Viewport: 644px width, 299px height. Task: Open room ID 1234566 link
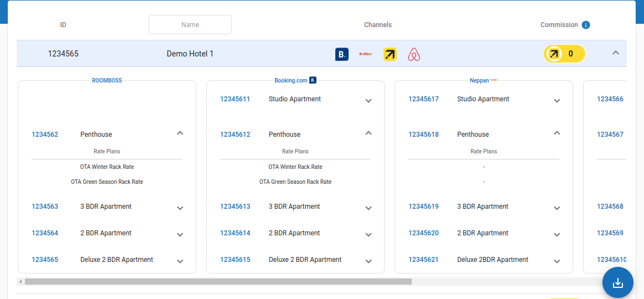point(610,99)
